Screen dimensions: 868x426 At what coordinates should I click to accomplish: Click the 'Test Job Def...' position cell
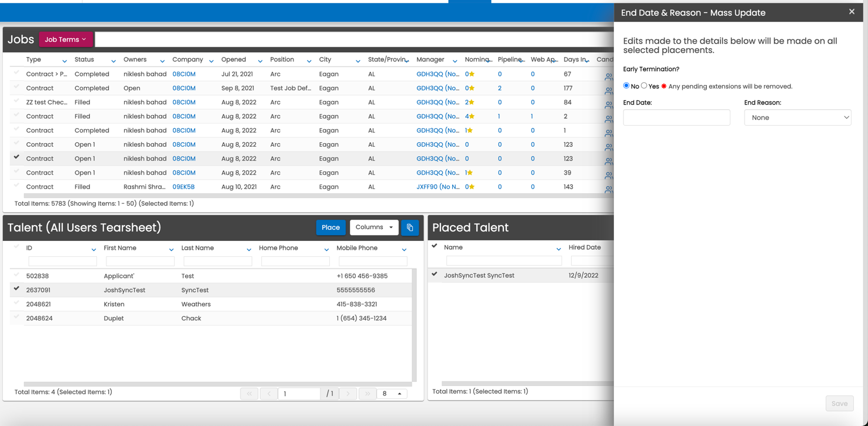pyautogui.click(x=291, y=88)
